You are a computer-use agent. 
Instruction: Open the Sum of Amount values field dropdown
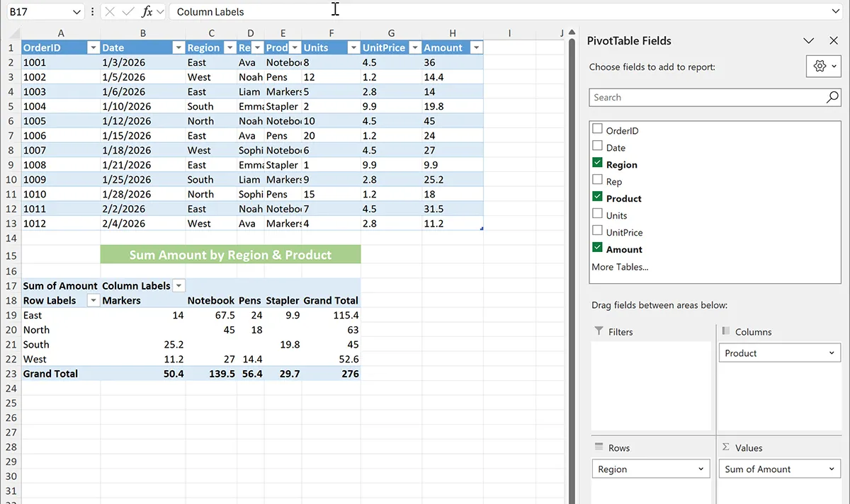pyautogui.click(x=832, y=469)
